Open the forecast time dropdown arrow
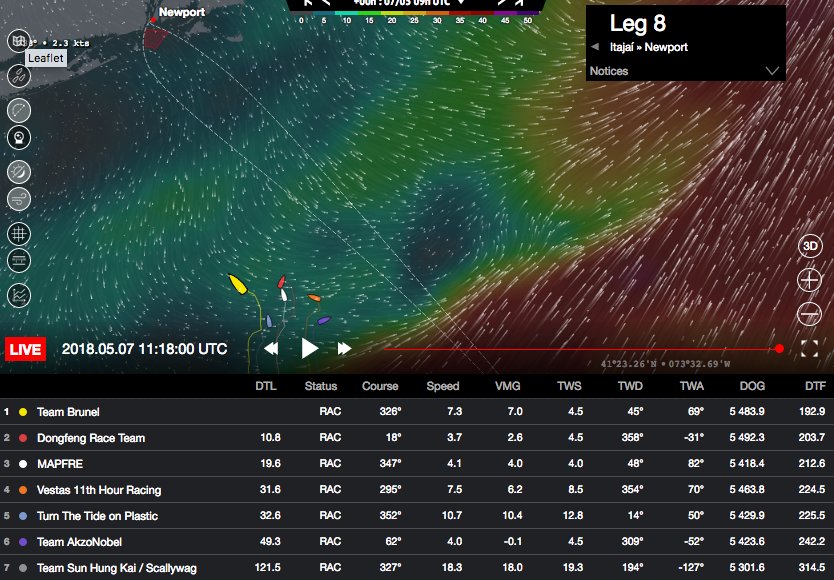The height and width of the screenshot is (580, 834). 461,3
